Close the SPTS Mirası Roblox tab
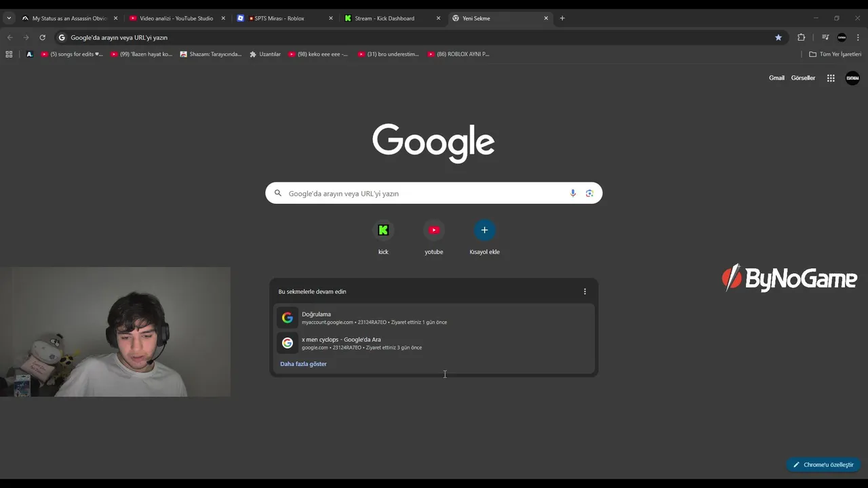 coord(331,18)
